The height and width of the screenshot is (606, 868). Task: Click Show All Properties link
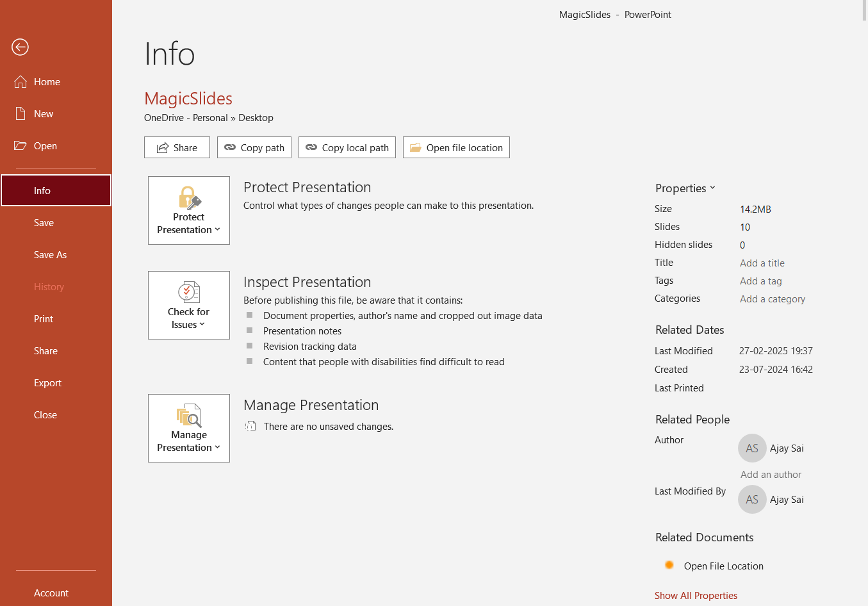tap(696, 595)
